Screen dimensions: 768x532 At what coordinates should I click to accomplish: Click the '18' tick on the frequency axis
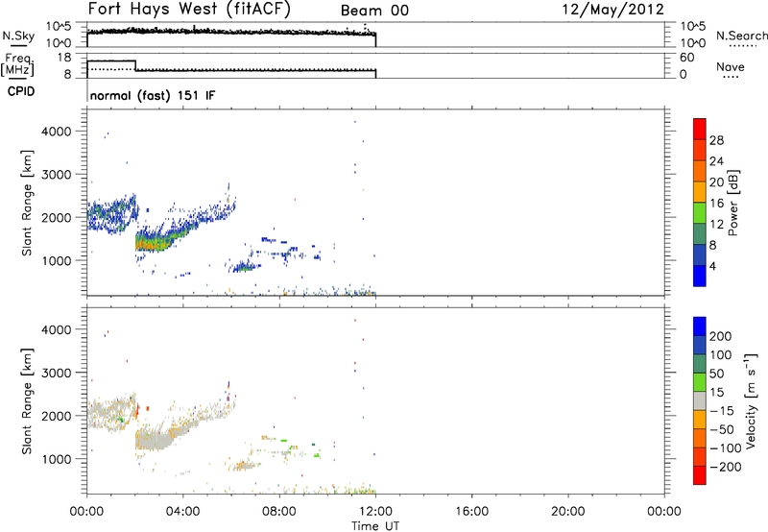pos(64,58)
